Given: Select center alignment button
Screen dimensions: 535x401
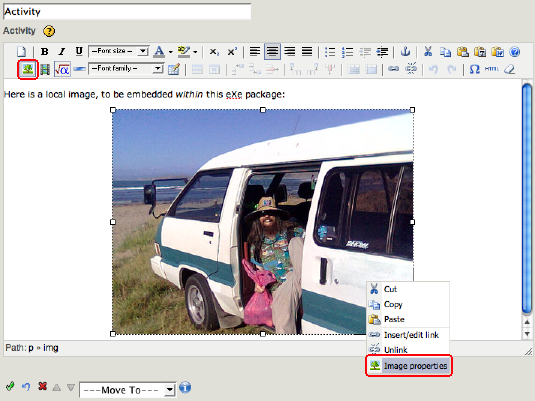Looking at the screenshot, I should (x=272, y=52).
